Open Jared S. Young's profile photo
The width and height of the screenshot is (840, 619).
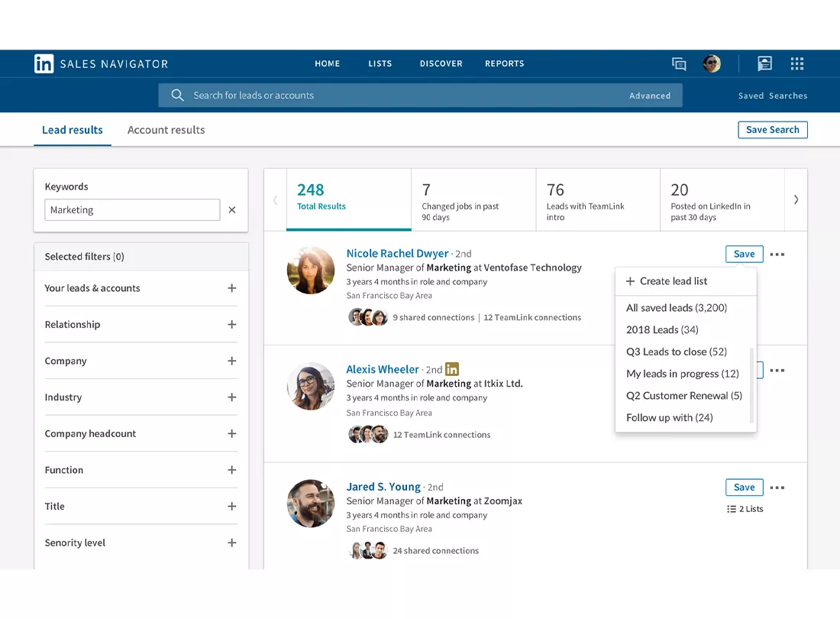point(311,504)
